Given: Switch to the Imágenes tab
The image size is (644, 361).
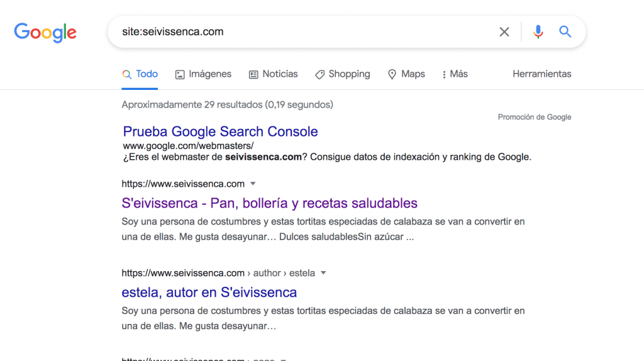Looking at the screenshot, I should [203, 74].
